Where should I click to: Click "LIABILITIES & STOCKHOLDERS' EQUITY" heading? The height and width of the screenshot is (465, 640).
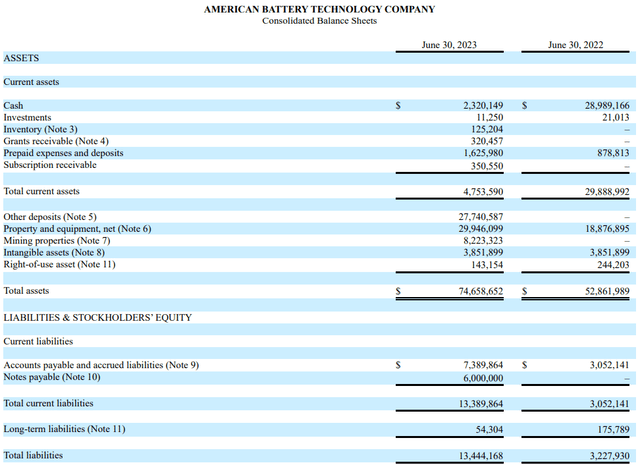98,318
